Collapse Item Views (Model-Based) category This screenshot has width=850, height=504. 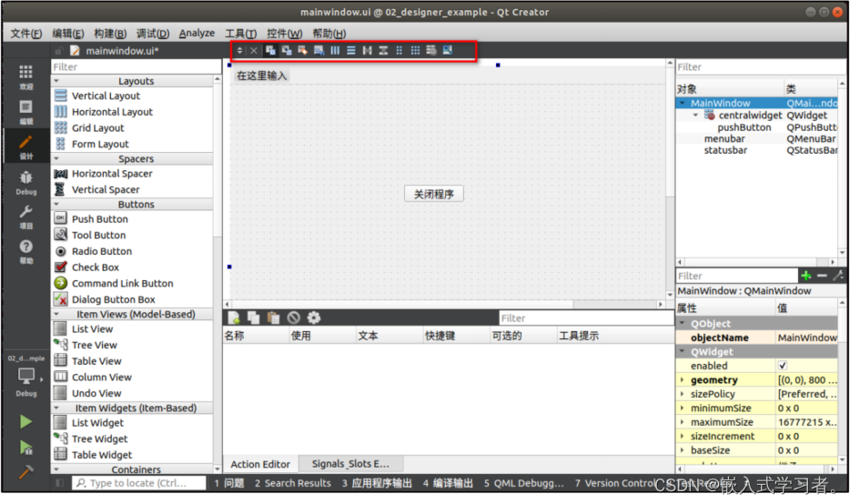[x=56, y=315]
